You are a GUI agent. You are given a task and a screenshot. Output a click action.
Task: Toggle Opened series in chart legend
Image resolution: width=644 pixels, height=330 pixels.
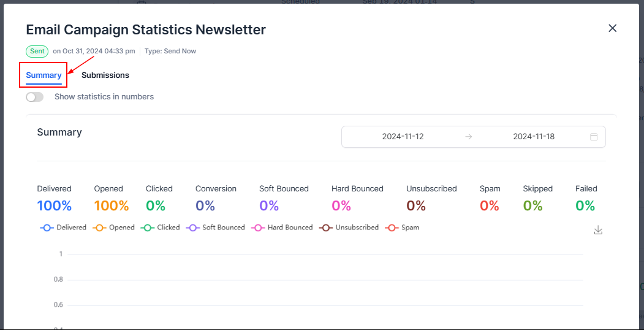(114, 228)
